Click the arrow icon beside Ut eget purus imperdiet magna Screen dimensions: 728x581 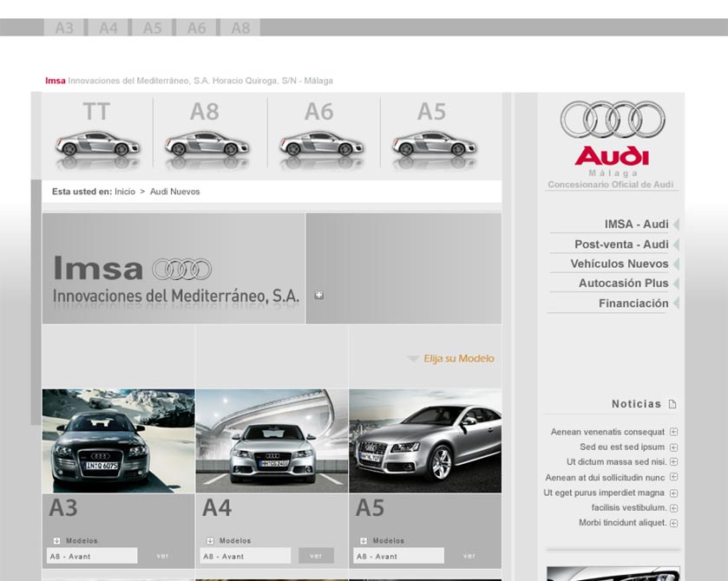tap(673, 493)
